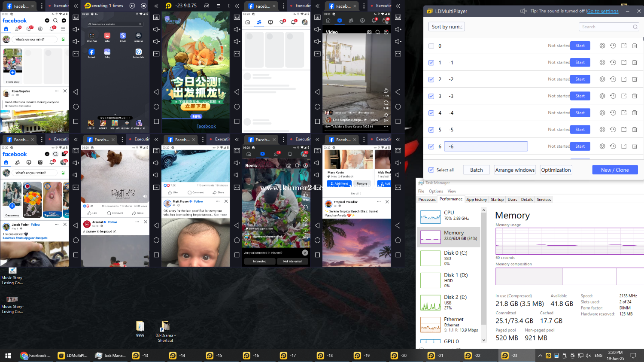
Task: Uncheck the box for instance 1 (-1)
Action: [431, 63]
